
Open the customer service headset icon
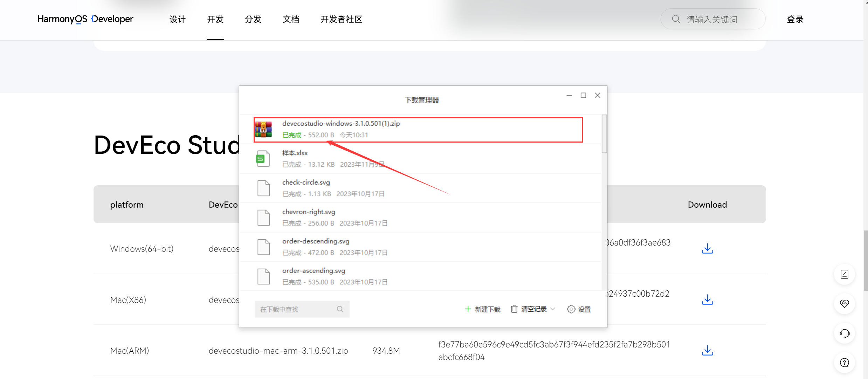(x=845, y=333)
